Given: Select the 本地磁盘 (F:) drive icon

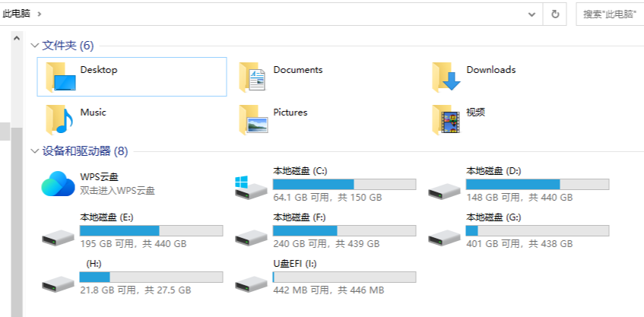Looking at the screenshot, I should [x=252, y=238].
